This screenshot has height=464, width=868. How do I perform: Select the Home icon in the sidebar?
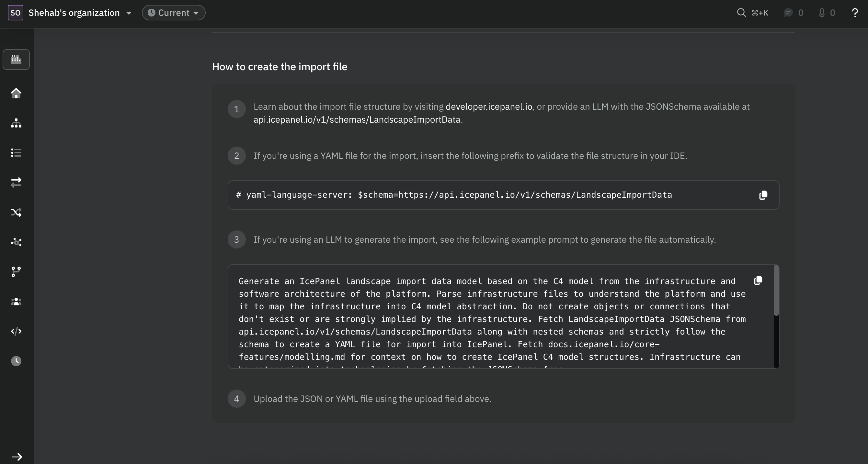point(16,93)
